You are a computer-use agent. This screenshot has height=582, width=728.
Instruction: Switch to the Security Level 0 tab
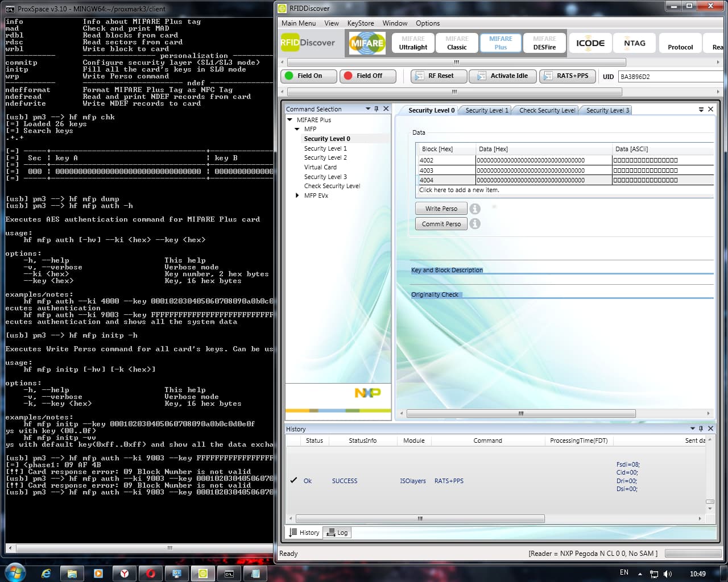tap(431, 110)
